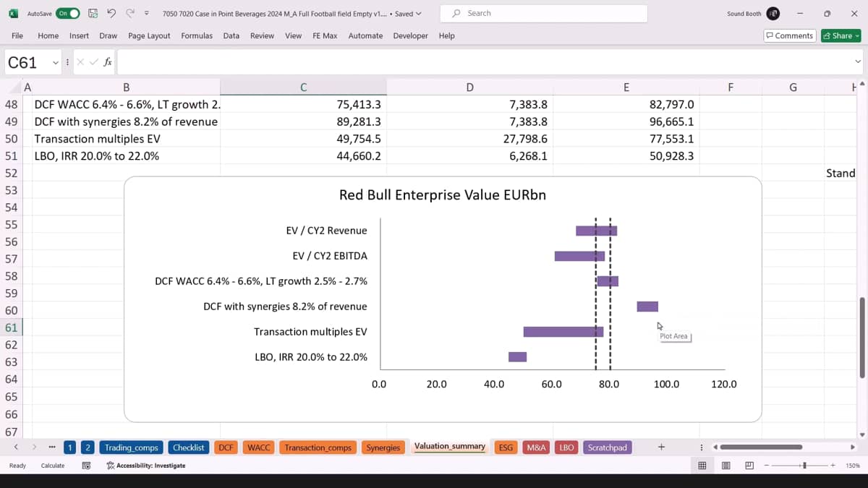Click the Cancel X icon in formula bar
This screenshot has height=488, width=868.
pos(80,62)
